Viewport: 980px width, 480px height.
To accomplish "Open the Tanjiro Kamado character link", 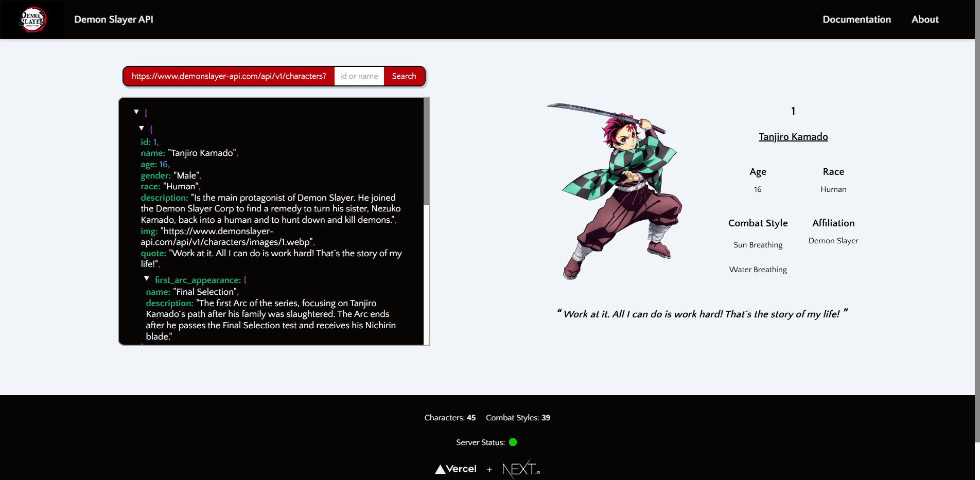I will (793, 137).
